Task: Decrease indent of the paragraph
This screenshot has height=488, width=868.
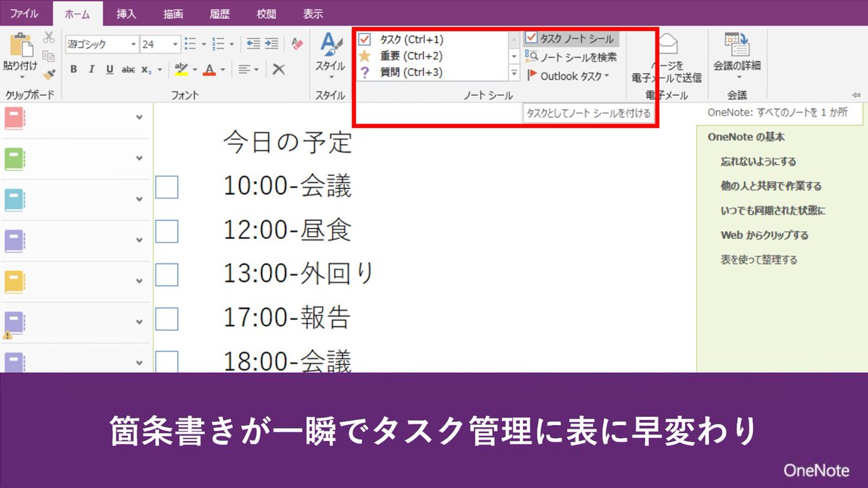Action: (x=253, y=44)
